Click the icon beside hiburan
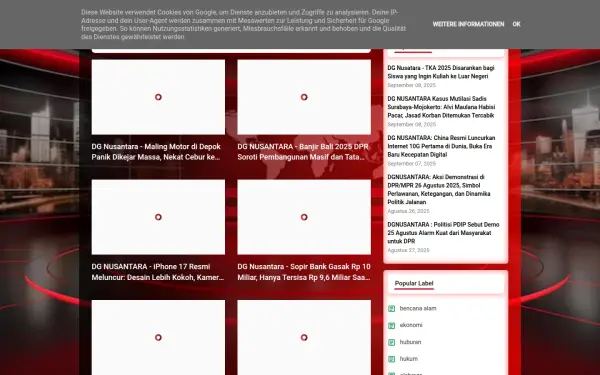The image size is (600, 375). click(x=391, y=342)
